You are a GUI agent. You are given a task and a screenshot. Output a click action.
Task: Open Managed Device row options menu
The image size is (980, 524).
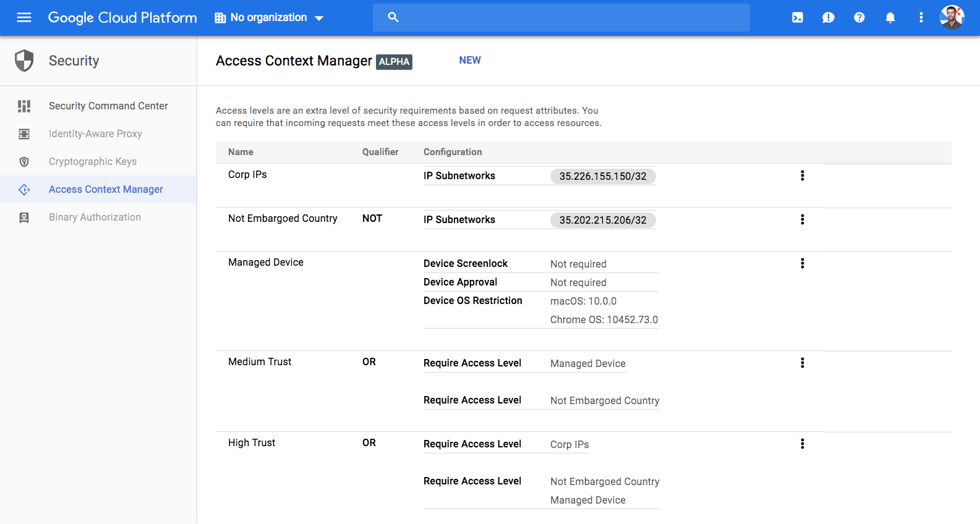click(803, 263)
